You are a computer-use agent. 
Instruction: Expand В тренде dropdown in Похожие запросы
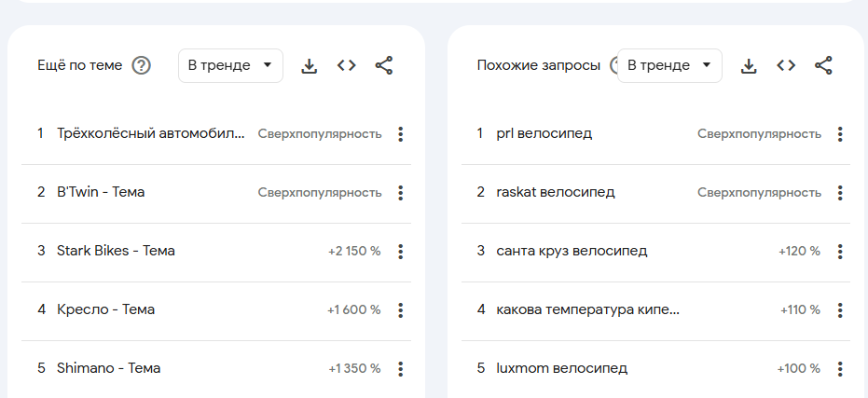669,65
